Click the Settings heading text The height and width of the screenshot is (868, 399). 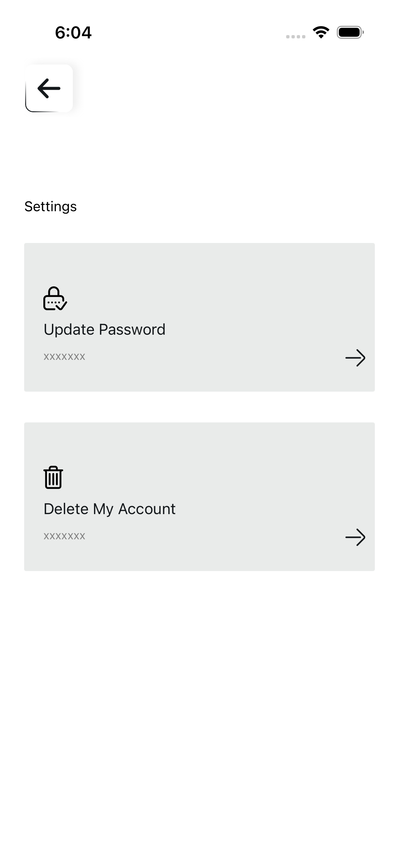pyautogui.click(x=51, y=206)
